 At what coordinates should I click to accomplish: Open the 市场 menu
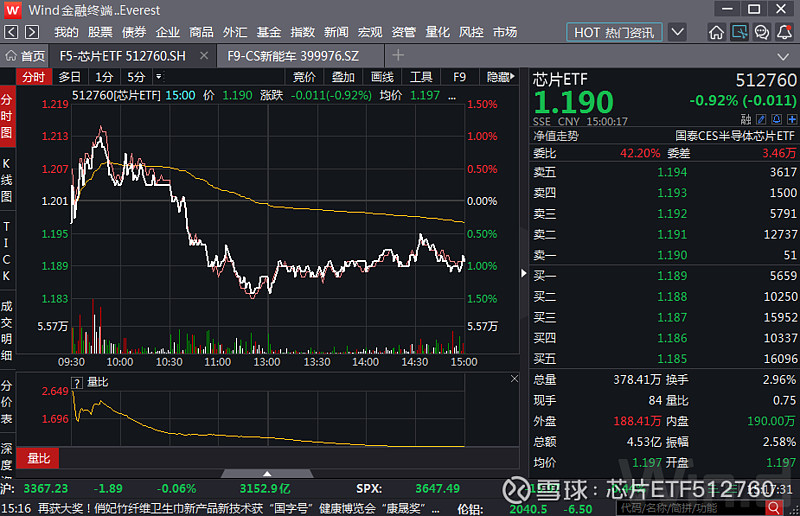coord(505,32)
